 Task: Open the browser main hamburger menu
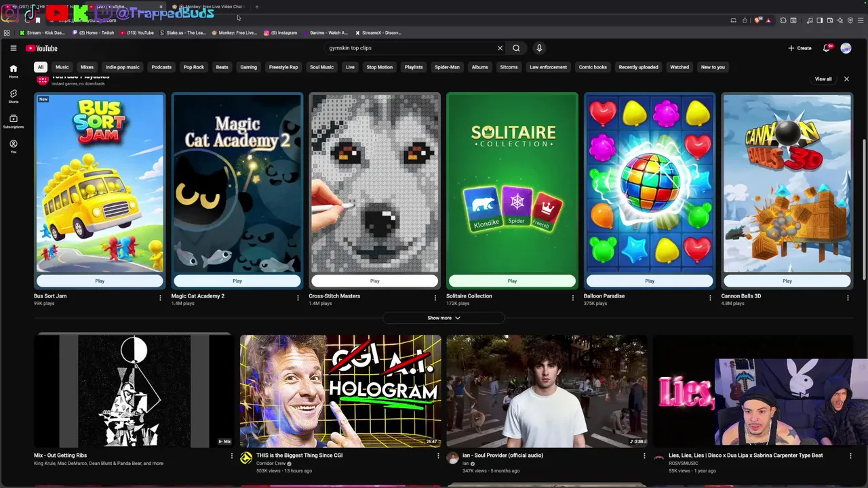[x=860, y=20]
